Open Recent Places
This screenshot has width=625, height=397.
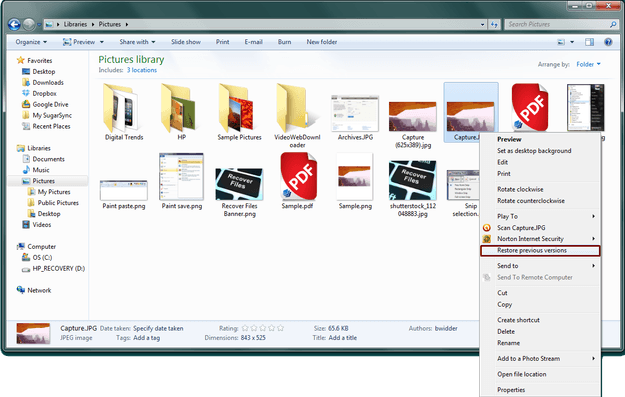46,126
